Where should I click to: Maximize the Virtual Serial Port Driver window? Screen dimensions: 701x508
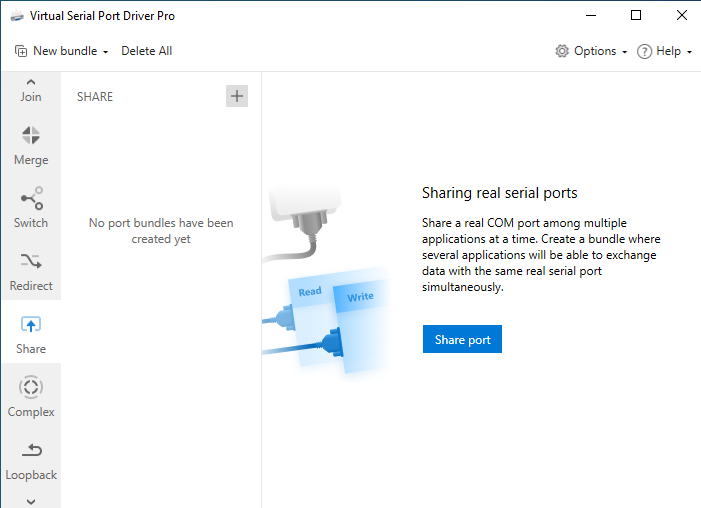(x=635, y=16)
